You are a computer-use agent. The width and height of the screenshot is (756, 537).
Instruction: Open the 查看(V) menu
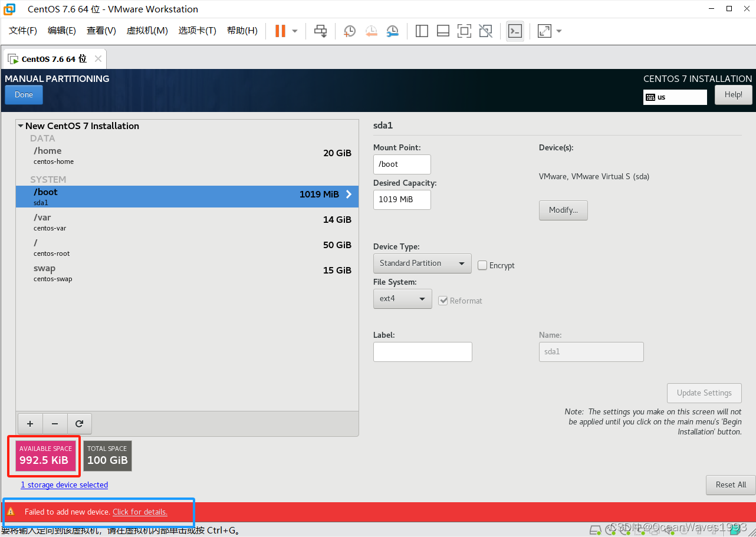point(101,31)
